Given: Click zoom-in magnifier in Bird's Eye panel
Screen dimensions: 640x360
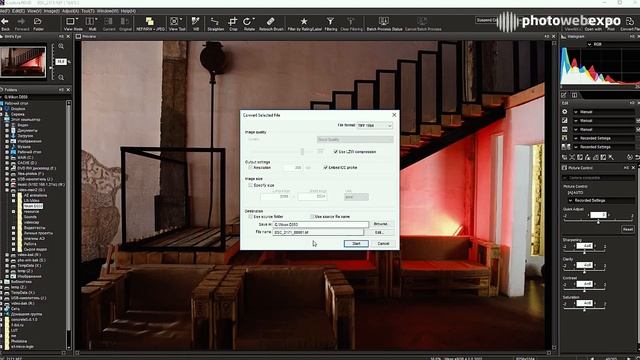Looking at the screenshot, I should point(61,47).
